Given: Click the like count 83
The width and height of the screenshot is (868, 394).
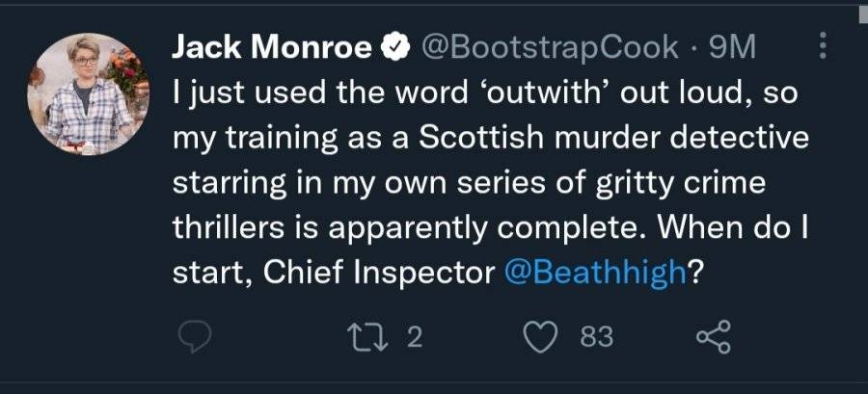Looking at the screenshot, I should click(x=597, y=337).
